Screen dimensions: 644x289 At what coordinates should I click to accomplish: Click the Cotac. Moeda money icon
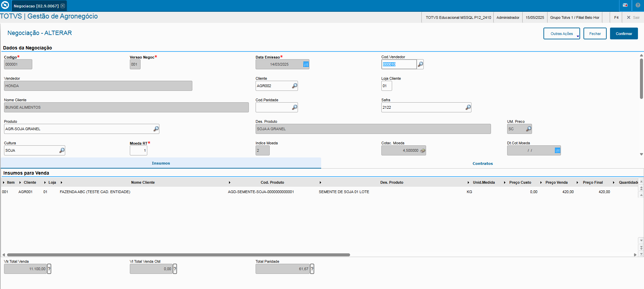[x=423, y=150]
